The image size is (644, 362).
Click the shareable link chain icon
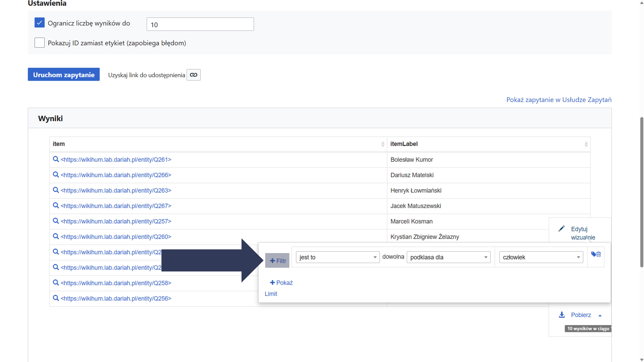point(193,75)
